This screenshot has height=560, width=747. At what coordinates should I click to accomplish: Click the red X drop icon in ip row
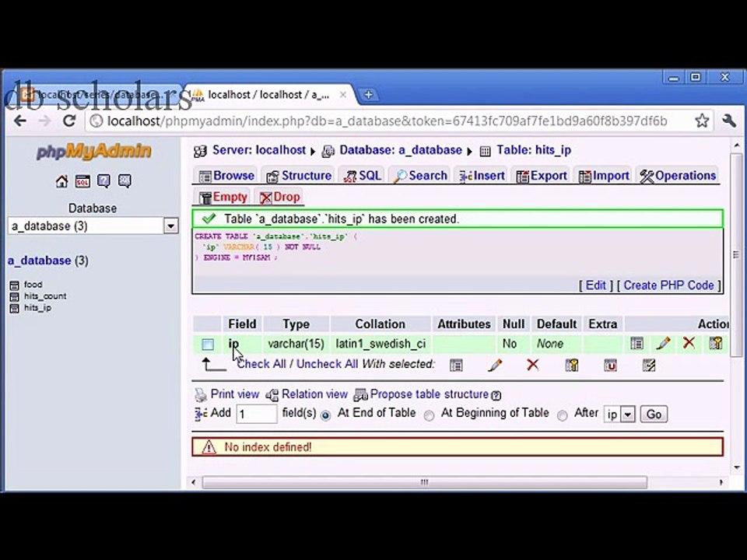tap(689, 342)
